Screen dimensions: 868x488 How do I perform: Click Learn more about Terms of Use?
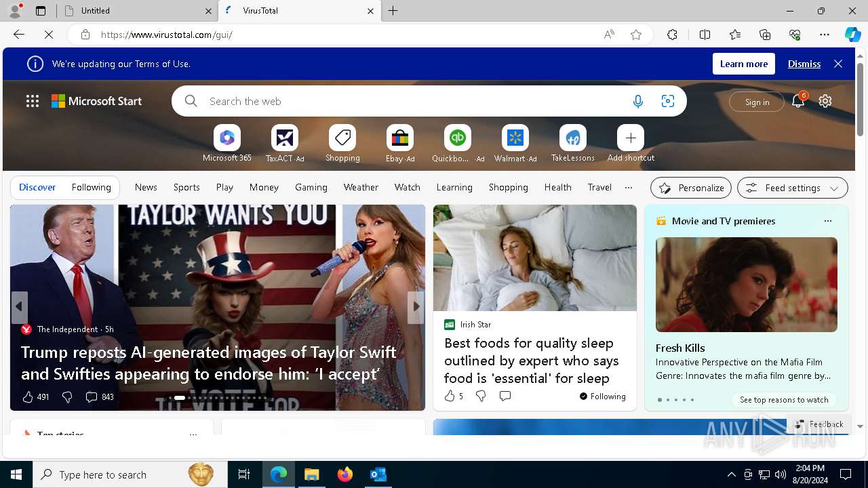pyautogui.click(x=744, y=64)
